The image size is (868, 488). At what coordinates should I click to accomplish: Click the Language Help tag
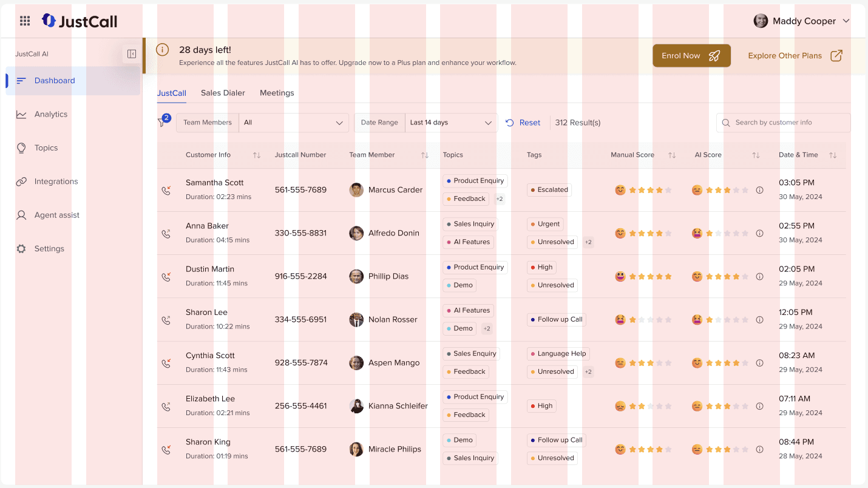click(558, 354)
